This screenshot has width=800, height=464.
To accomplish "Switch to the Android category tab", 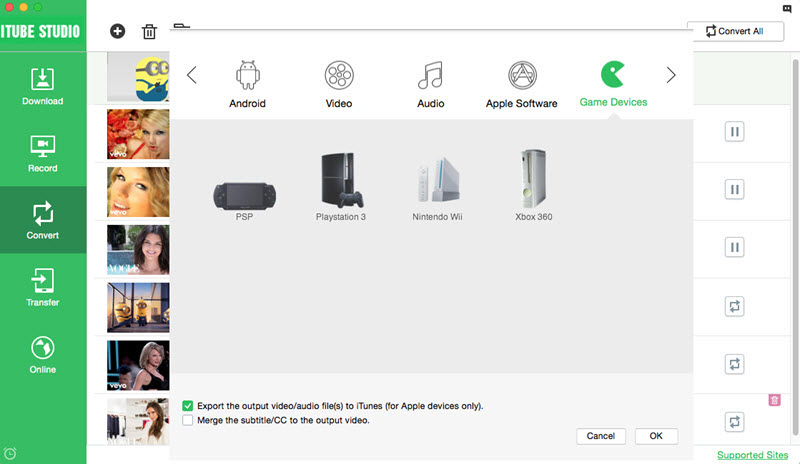I will pyautogui.click(x=247, y=84).
